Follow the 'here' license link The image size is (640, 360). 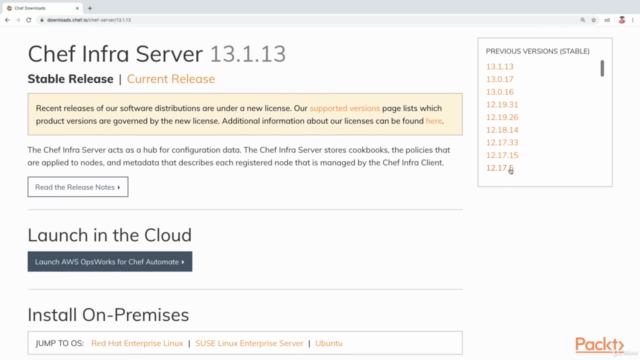(x=433, y=121)
